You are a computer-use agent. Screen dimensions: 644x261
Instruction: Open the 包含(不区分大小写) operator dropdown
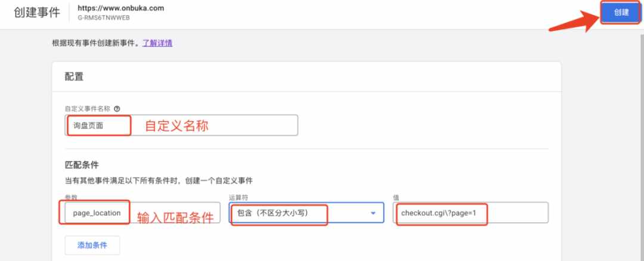pyautogui.click(x=306, y=213)
